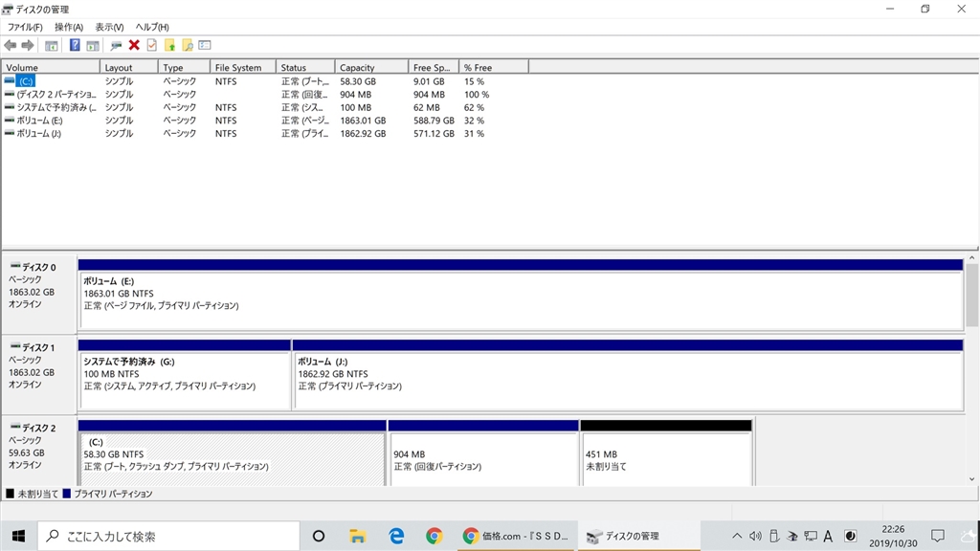Click the IME input mode A indicator
The height and width of the screenshot is (551, 980).
[828, 536]
